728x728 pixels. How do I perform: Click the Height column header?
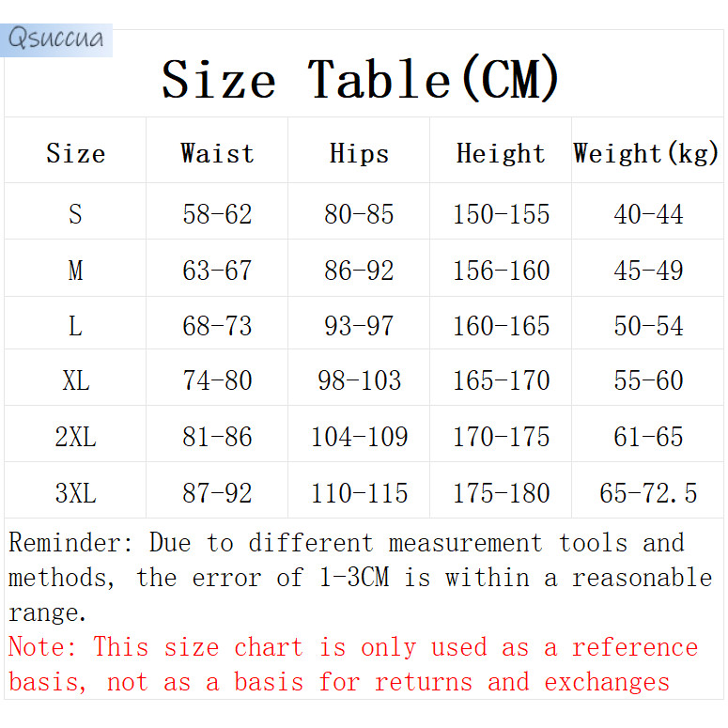click(501, 154)
